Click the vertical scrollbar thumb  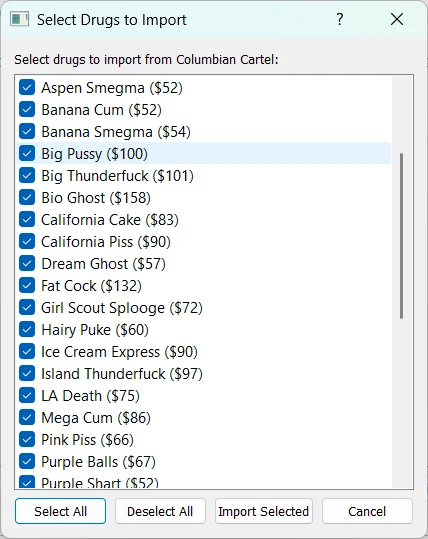tap(401, 236)
